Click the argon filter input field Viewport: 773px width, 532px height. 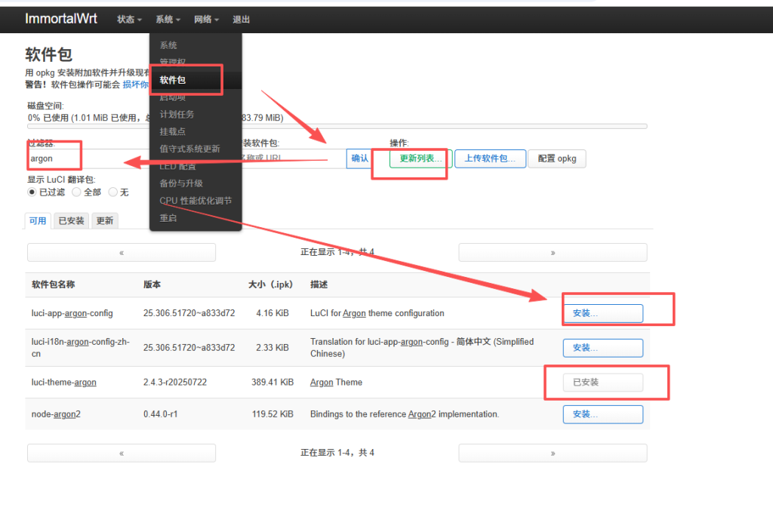[54, 158]
